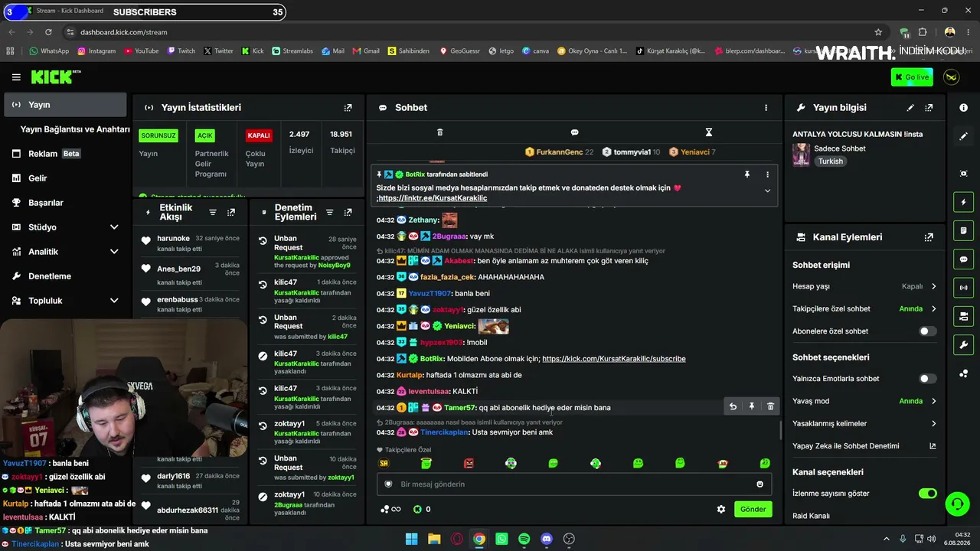Pin Tamer57's chat message
This screenshot has height=551, width=980.
coord(752,406)
